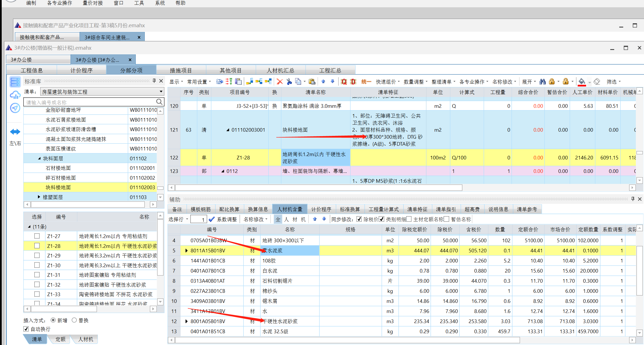
Task: Click the blue move-down arrow in main toolbar
Action: [x=333, y=81]
